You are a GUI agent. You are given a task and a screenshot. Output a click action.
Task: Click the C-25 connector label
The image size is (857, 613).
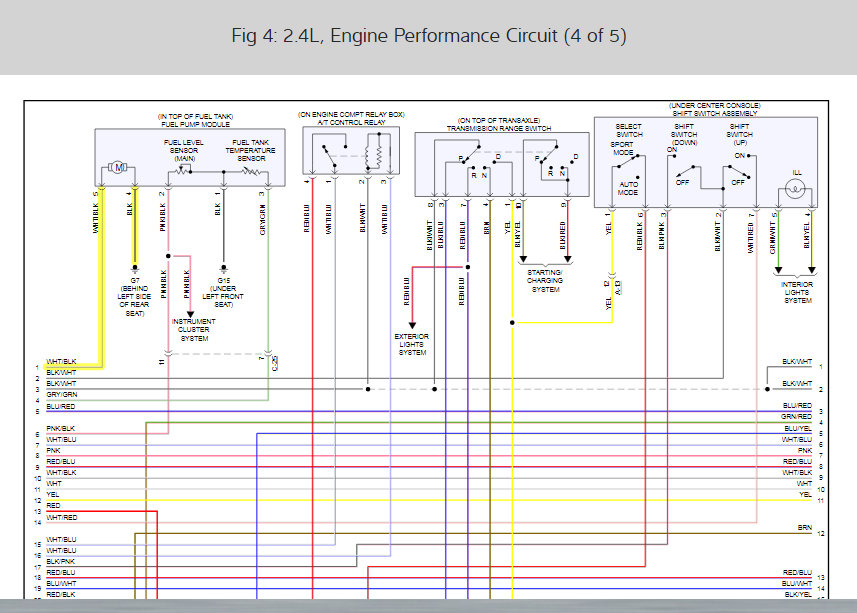pos(274,363)
